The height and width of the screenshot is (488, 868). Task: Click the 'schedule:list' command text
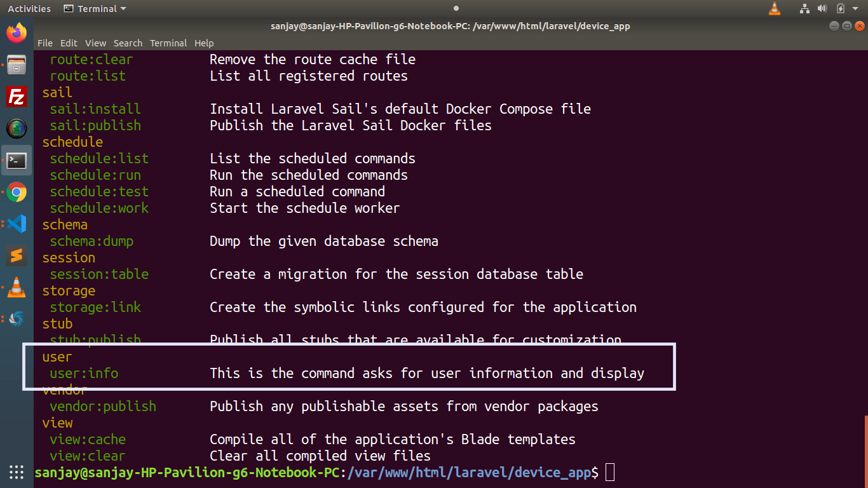click(99, 159)
